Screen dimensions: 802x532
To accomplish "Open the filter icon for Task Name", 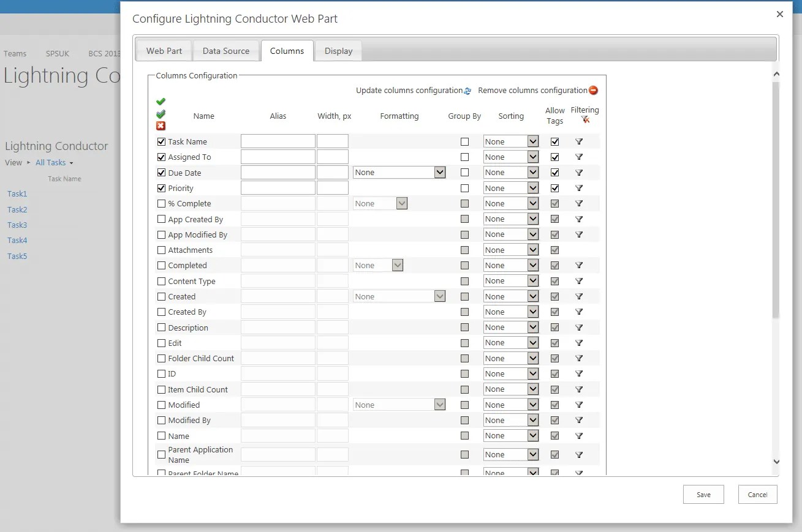I will coord(579,141).
